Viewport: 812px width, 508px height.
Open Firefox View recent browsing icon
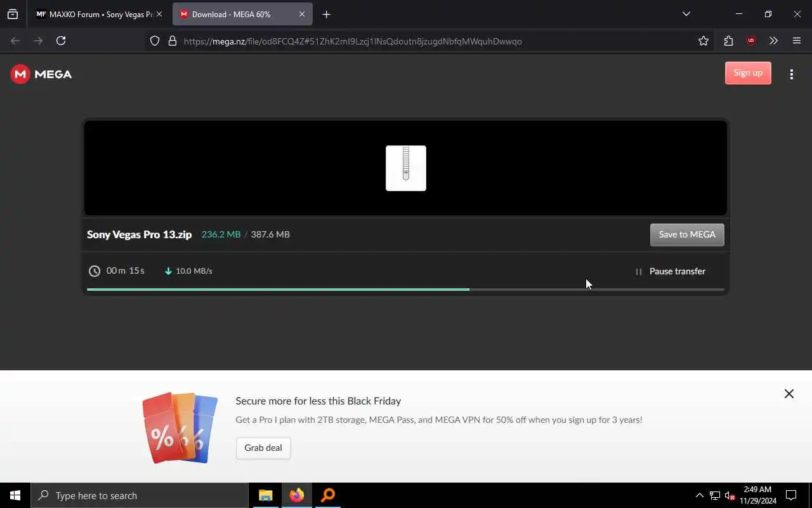pyautogui.click(x=13, y=14)
